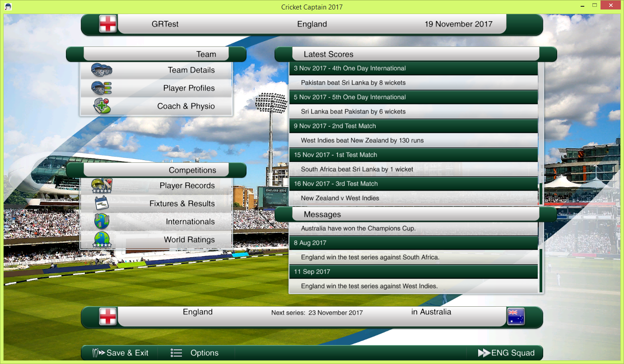Click the Australia flag icon

[x=516, y=316]
